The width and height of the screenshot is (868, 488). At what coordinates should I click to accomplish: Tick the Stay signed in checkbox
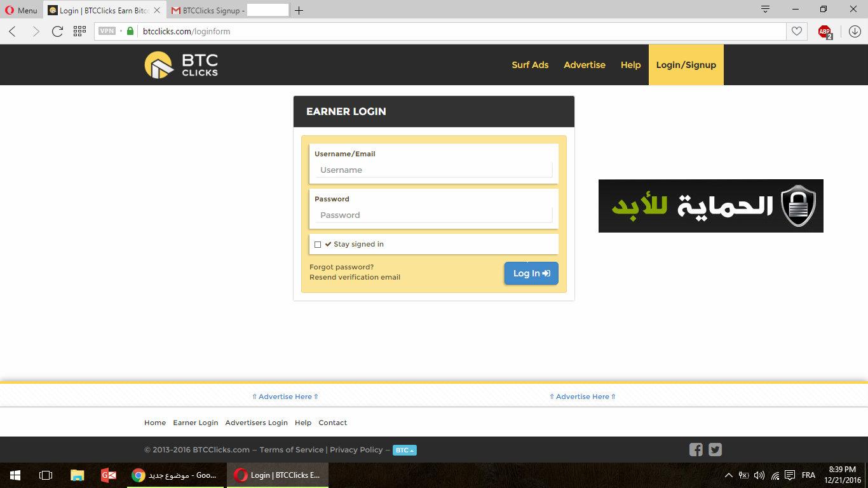(x=318, y=245)
